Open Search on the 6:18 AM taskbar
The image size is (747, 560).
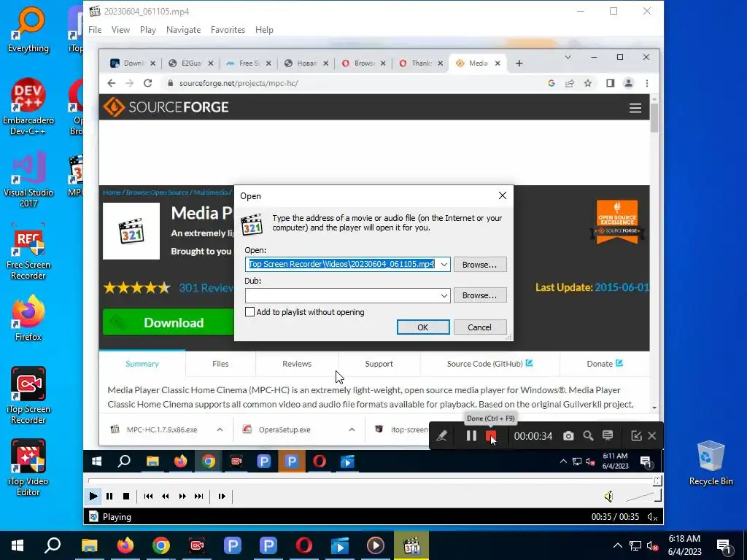click(x=53, y=545)
